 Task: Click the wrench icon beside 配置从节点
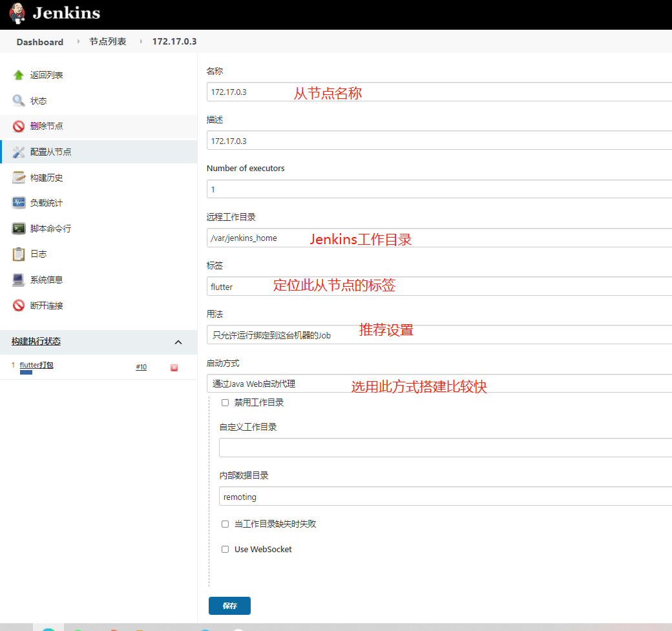click(19, 152)
